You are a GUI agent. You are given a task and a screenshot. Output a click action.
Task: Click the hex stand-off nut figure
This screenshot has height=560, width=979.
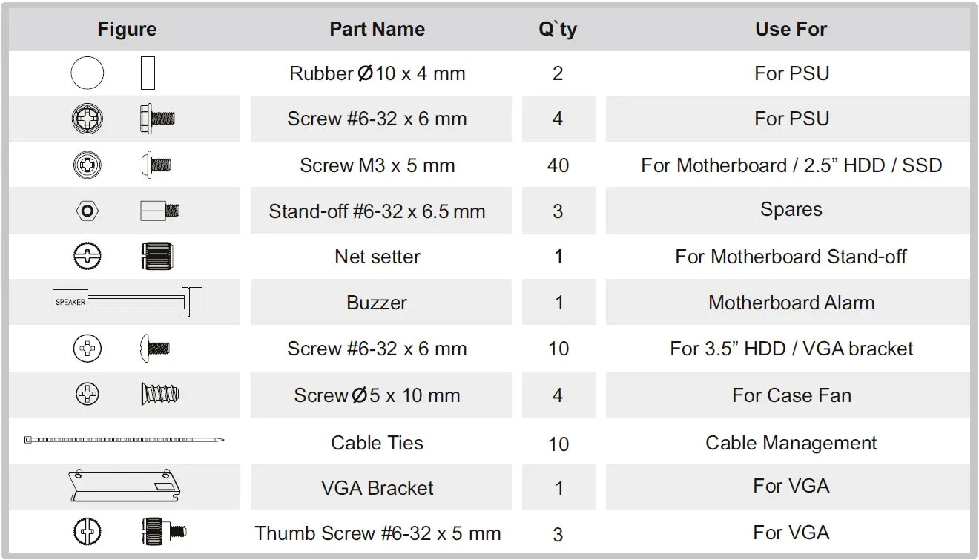click(88, 211)
